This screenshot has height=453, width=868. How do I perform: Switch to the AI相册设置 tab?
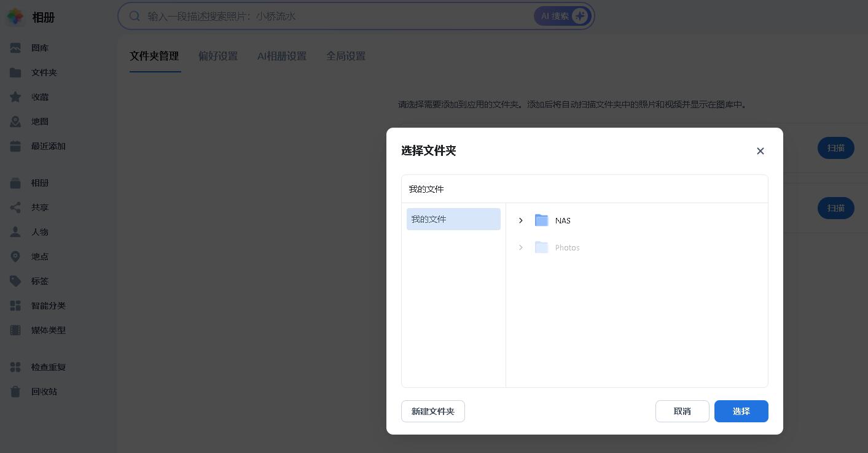coord(282,56)
